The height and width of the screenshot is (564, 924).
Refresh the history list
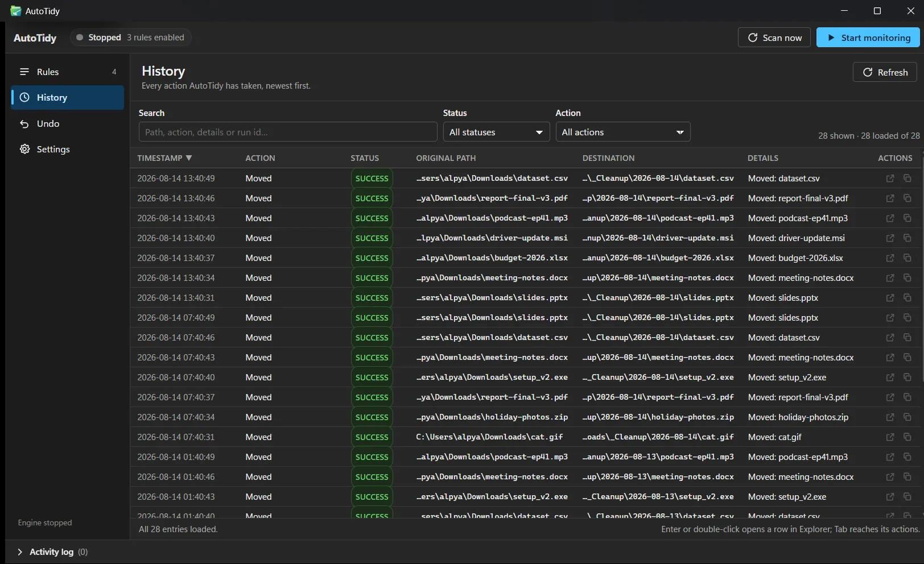(885, 72)
